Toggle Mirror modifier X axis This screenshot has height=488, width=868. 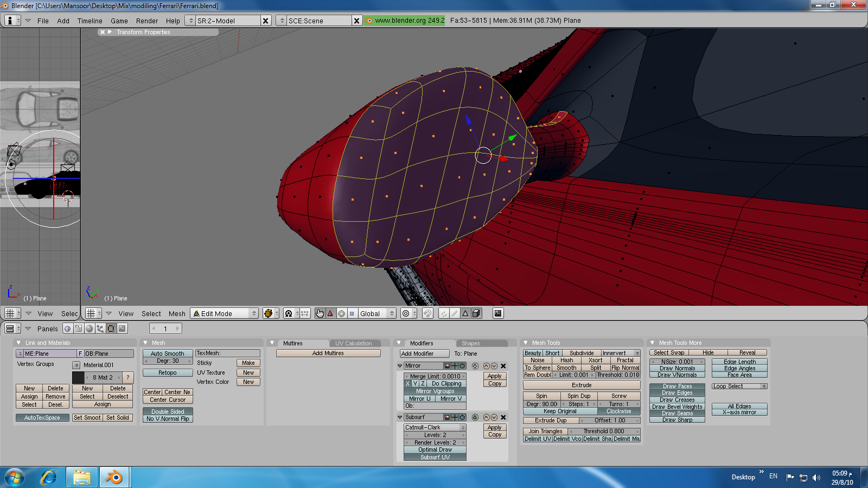pyautogui.click(x=408, y=383)
